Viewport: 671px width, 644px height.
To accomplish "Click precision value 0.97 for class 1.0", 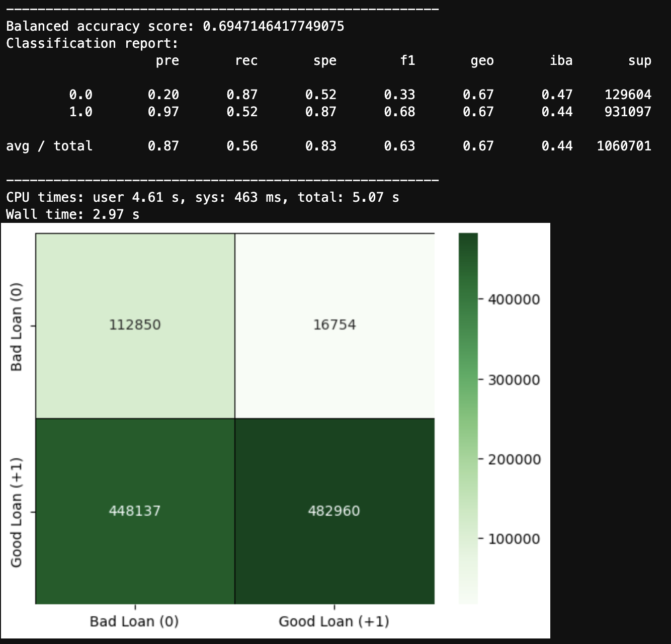I will click(x=163, y=112).
